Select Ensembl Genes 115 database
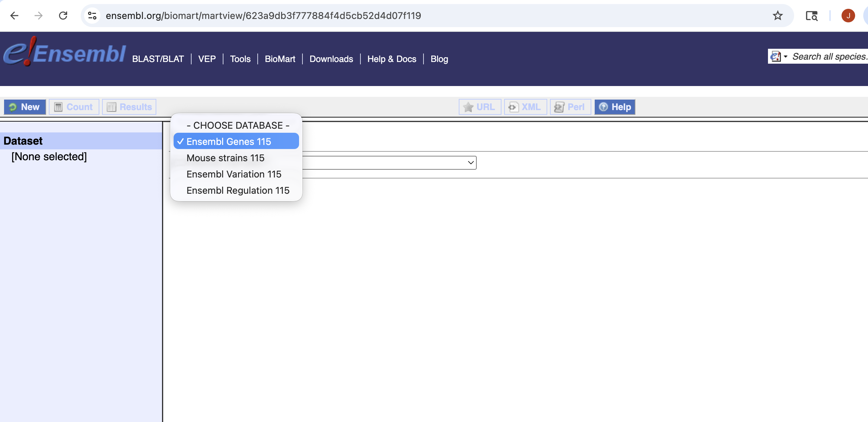Image resolution: width=868 pixels, height=422 pixels. [229, 142]
